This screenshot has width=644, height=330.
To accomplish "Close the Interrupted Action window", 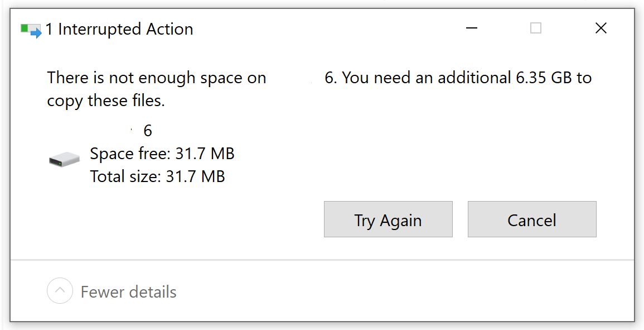I will pyautogui.click(x=601, y=28).
